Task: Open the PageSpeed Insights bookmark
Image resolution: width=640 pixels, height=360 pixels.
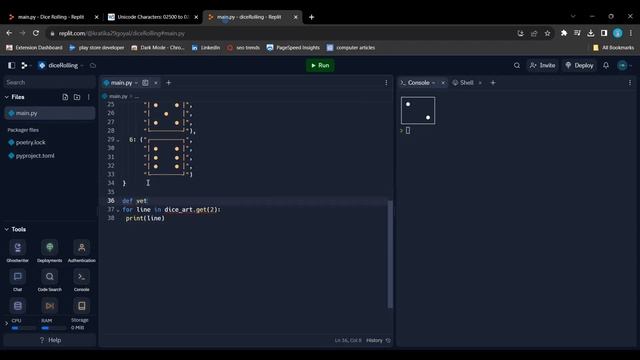Action: tap(293, 48)
